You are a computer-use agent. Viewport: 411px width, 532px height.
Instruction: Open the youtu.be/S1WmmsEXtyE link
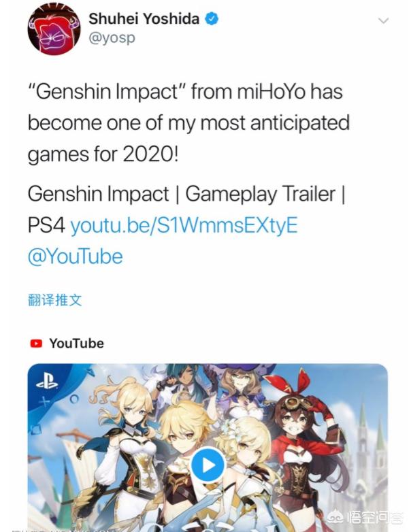(184, 225)
